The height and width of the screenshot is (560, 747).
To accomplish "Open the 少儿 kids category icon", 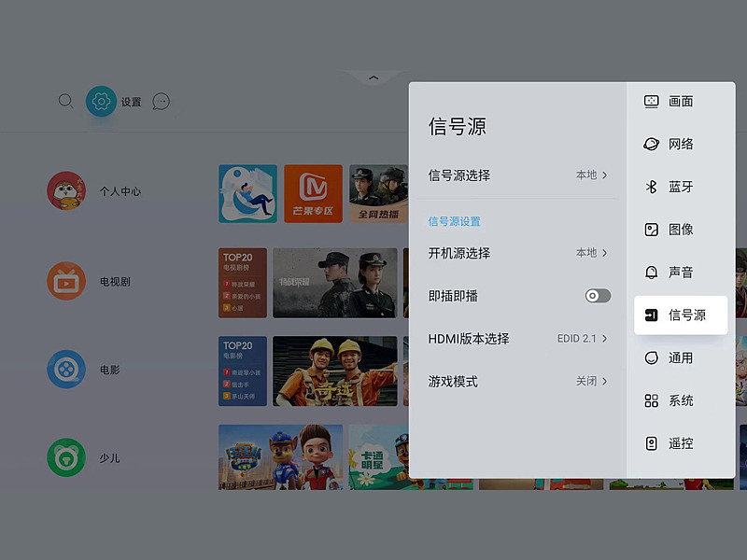I will point(66,458).
